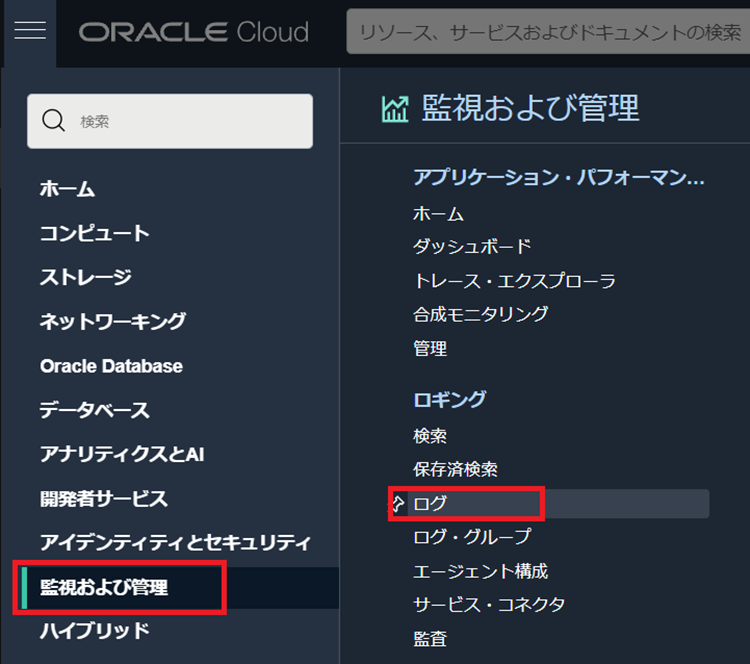The width and height of the screenshot is (750, 664).
Task: Click the hamburger navigation menu icon
Action: tap(30, 31)
